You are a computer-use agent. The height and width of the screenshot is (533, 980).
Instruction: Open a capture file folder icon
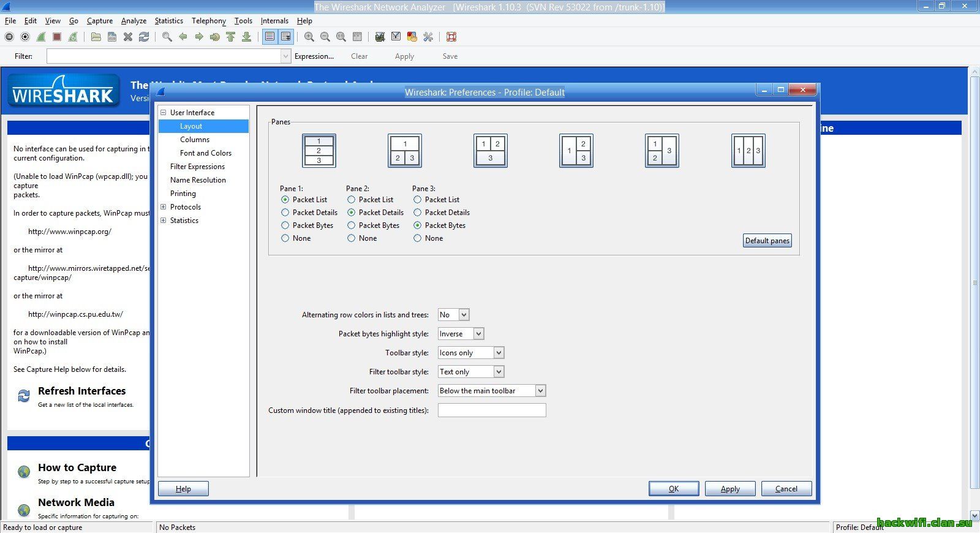(96, 37)
